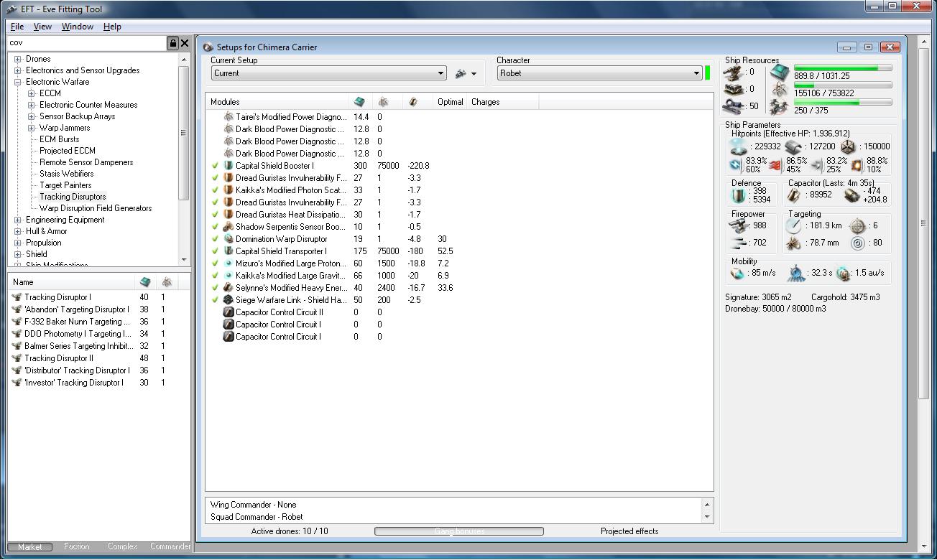Select Tracking Disruptors in the market tree

pyautogui.click(x=73, y=197)
